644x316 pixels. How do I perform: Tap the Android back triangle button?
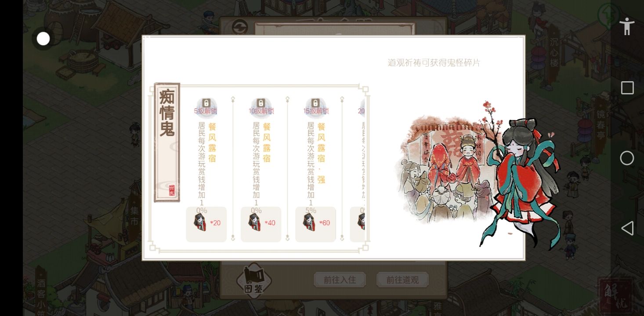(x=627, y=228)
